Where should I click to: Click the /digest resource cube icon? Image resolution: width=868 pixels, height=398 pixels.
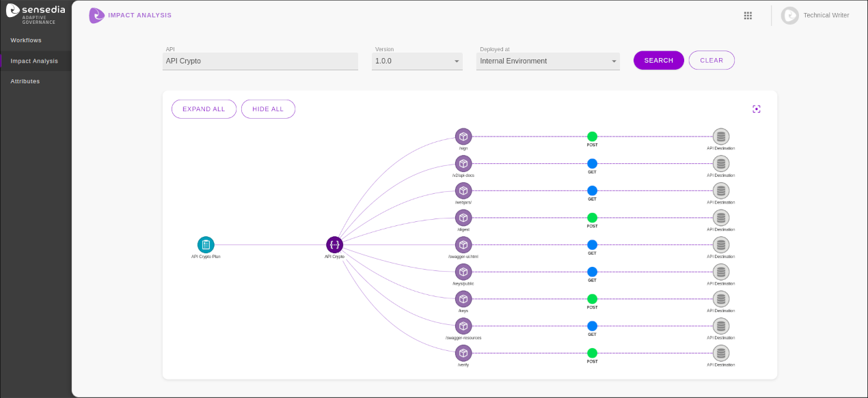coord(463,218)
